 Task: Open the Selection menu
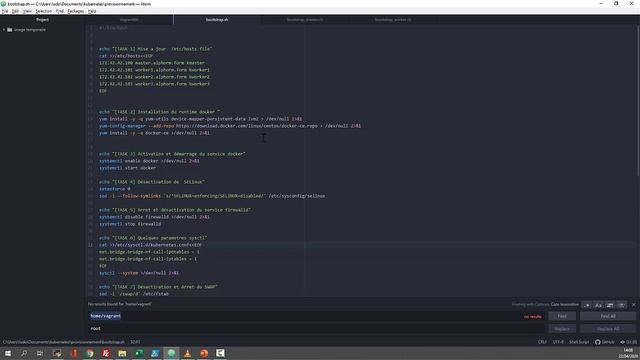point(43,11)
